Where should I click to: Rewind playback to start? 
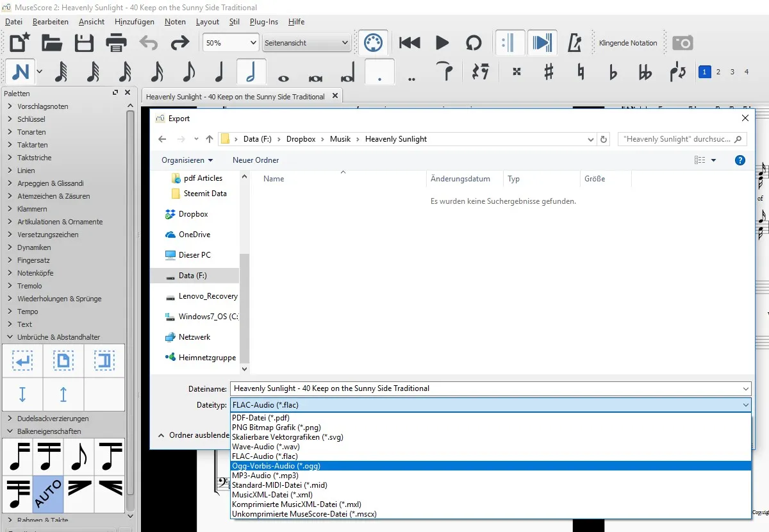click(409, 43)
